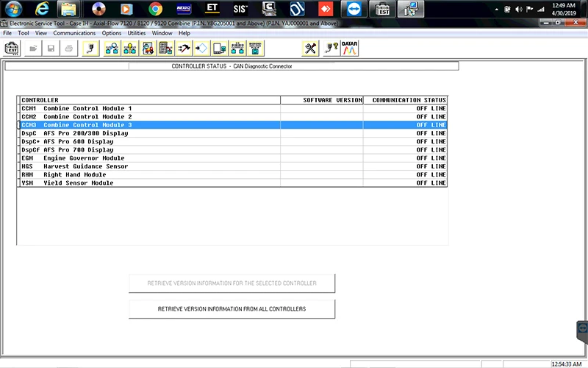This screenshot has height=368, width=588.
Task: Open Cat ET from taskbar
Action: coord(212,9)
